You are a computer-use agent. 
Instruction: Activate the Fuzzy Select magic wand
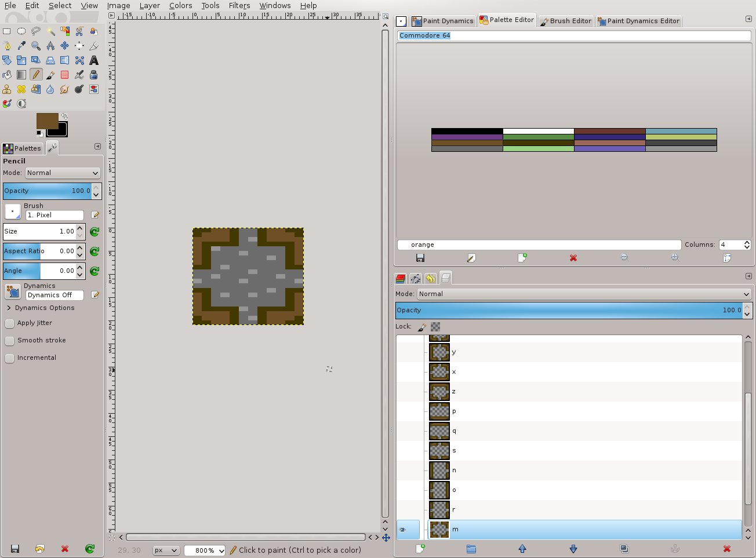pyautogui.click(x=50, y=31)
